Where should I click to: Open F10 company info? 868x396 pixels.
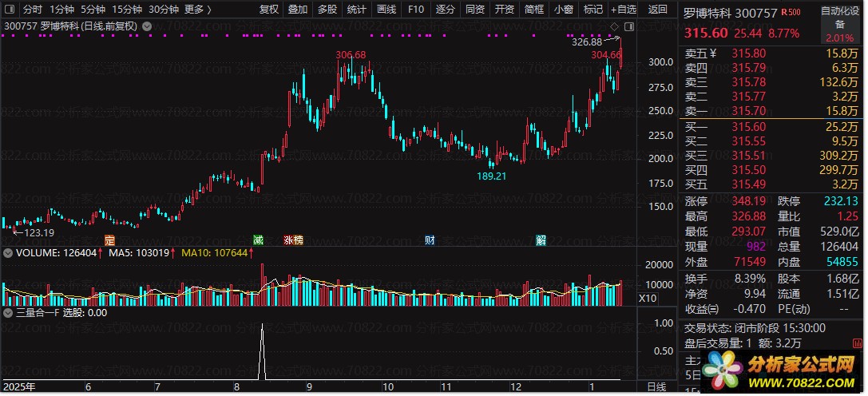tap(416, 10)
